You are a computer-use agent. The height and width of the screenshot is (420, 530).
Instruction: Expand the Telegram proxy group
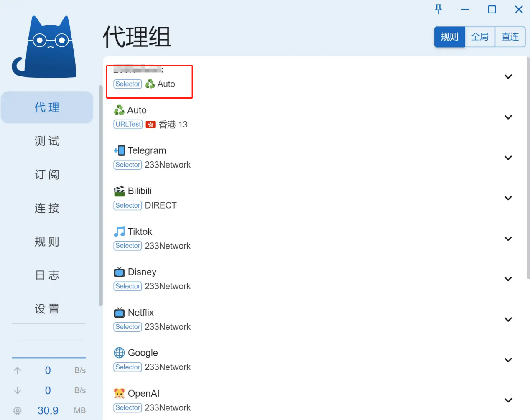508,158
